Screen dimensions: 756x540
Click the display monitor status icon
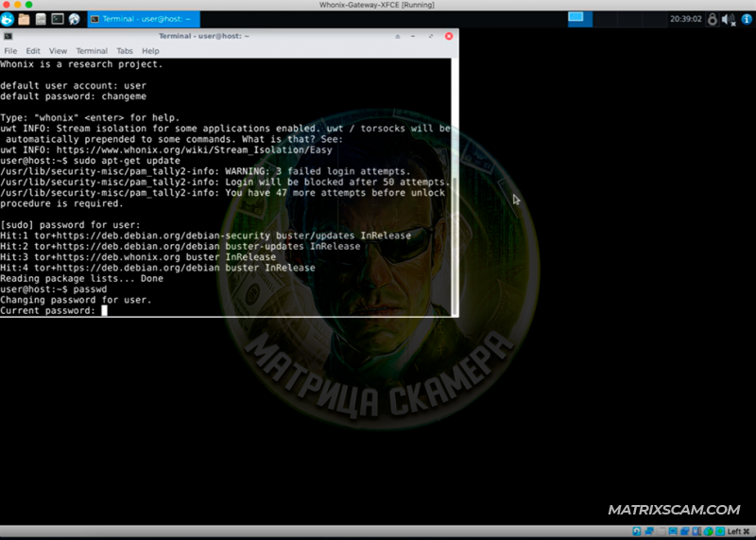(673, 531)
